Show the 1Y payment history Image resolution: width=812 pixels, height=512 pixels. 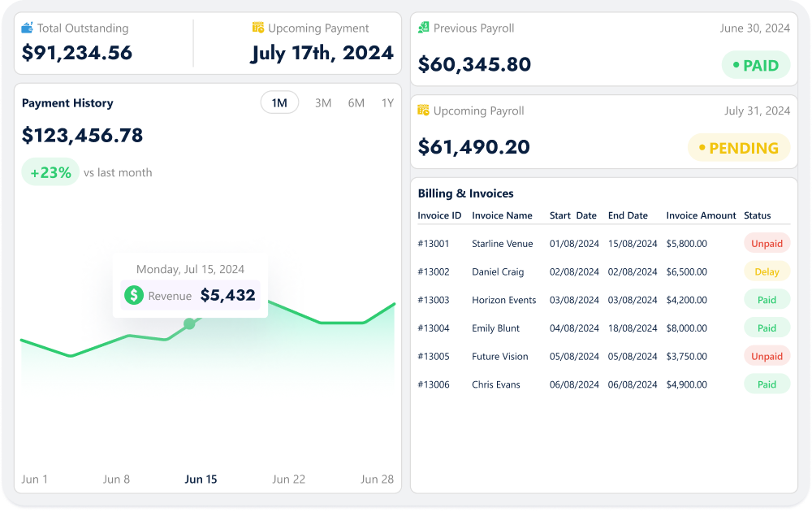click(x=387, y=103)
